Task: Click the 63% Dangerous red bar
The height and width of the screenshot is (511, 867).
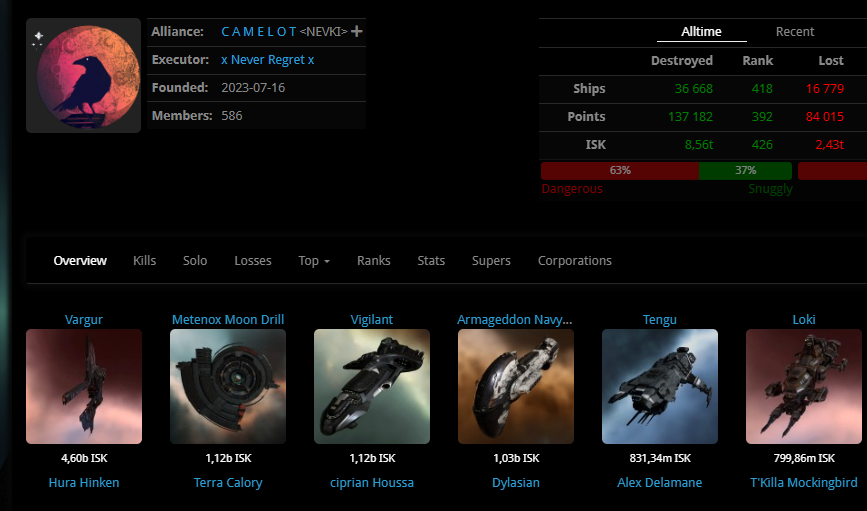Action: pyautogui.click(x=620, y=170)
